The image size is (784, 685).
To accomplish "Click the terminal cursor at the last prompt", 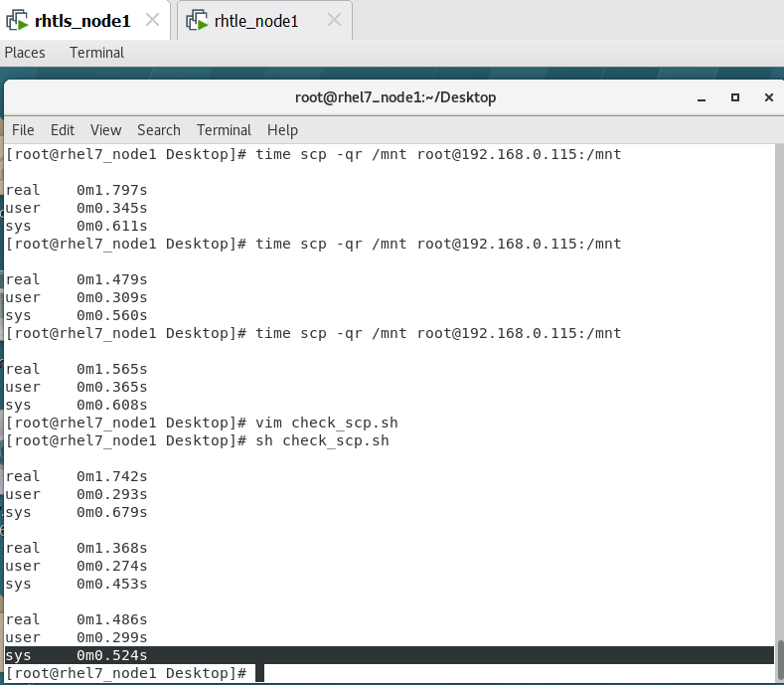I will 259,673.
